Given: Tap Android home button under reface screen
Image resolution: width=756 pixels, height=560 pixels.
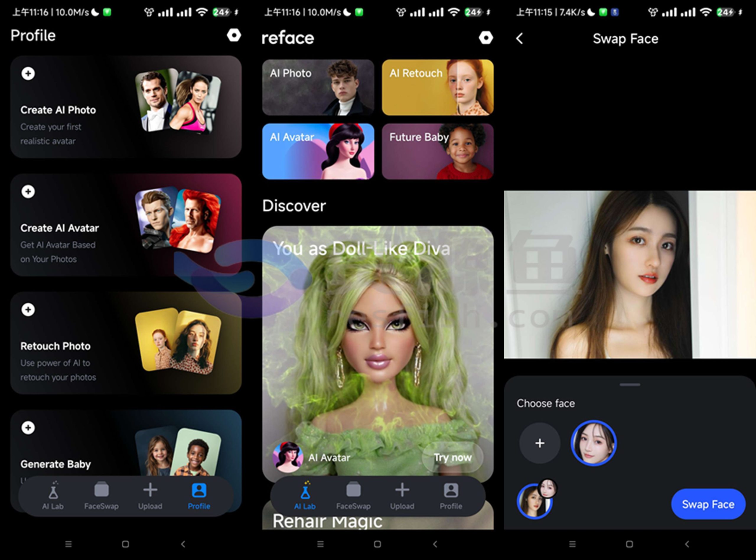Looking at the screenshot, I should [377, 544].
